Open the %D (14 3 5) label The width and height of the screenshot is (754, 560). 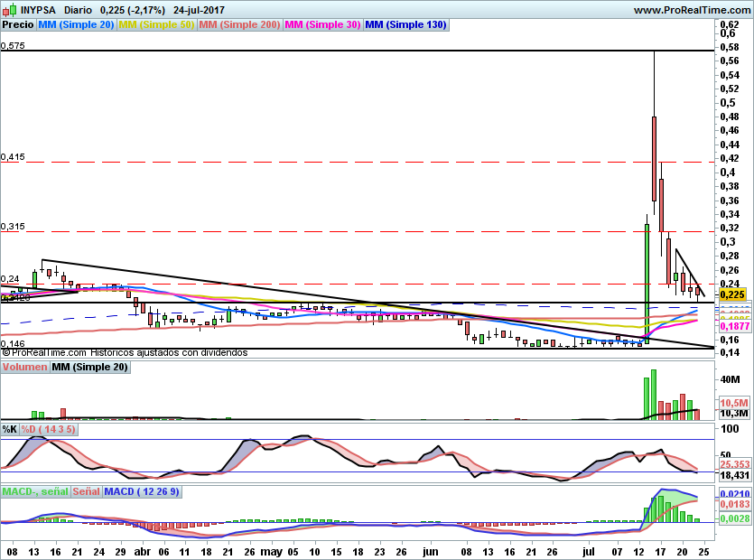(49, 429)
